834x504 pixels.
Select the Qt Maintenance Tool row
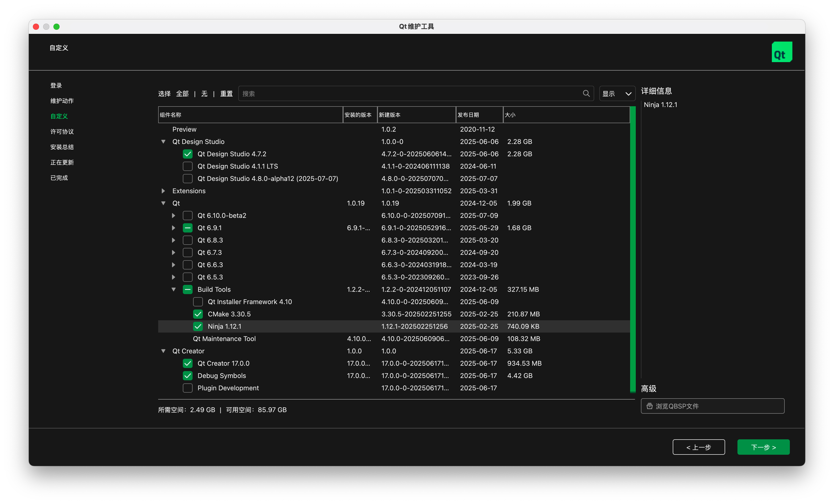coord(394,338)
